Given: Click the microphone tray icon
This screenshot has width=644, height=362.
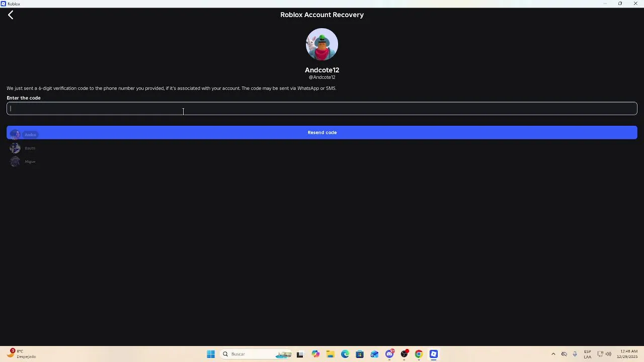Looking at the screenshot, I should (x=575, y=354).
